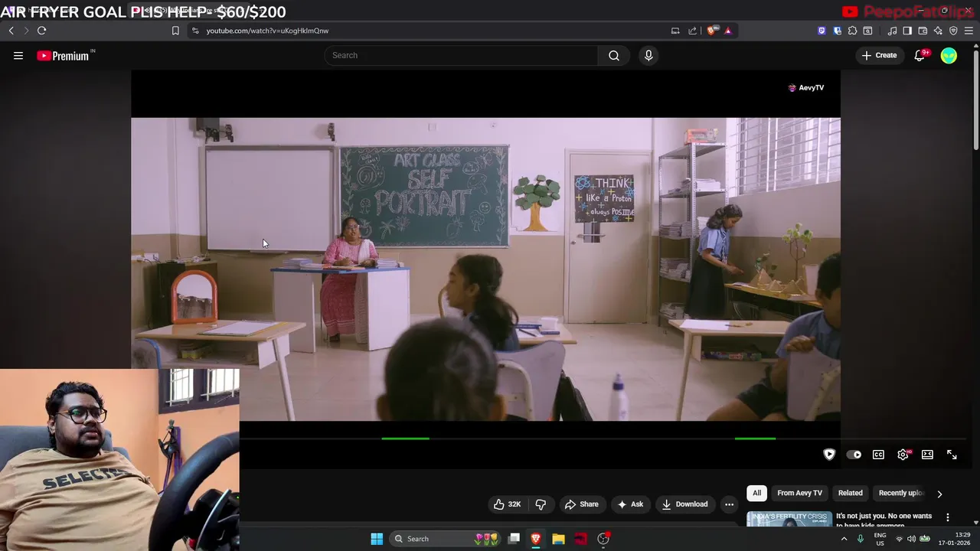Image resolution: width=980 pixels, height=551 pixels.
Task: Open the Create menu
Action: click(880, 55)
